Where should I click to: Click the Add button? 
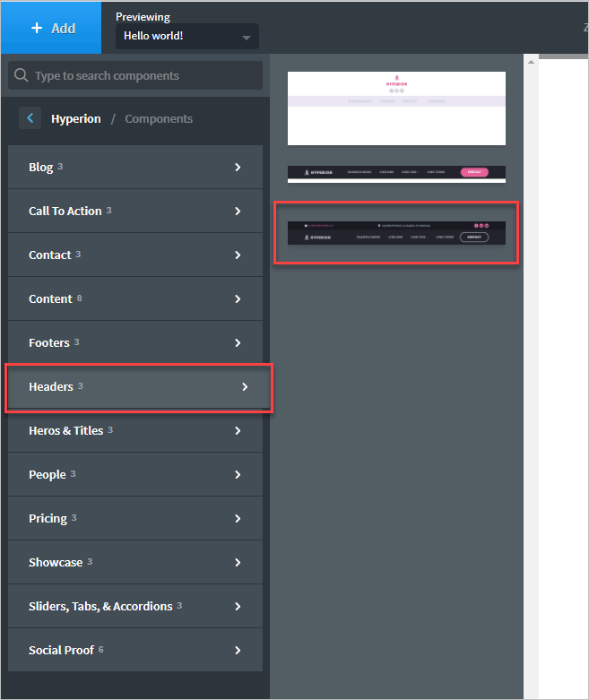click(51, 28)
